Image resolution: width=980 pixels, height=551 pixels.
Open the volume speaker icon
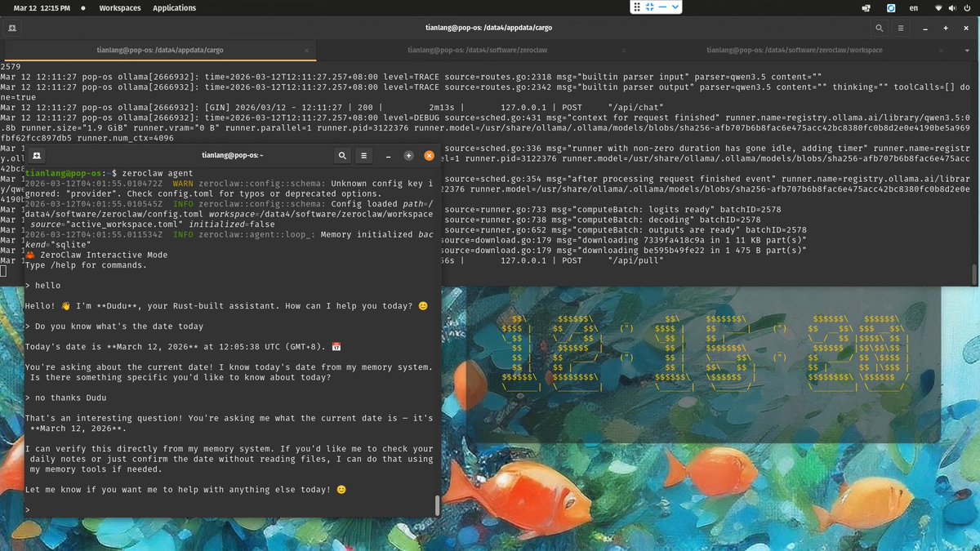952,8
